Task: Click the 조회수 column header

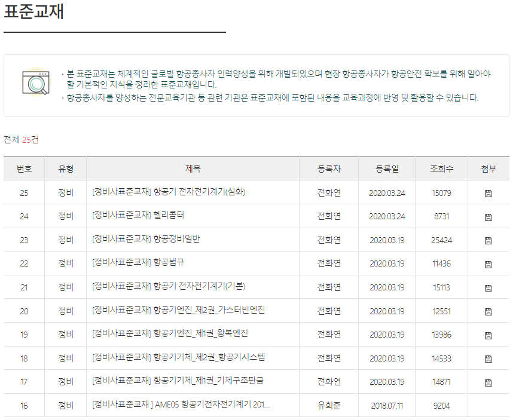Action: tap(441, 169)
